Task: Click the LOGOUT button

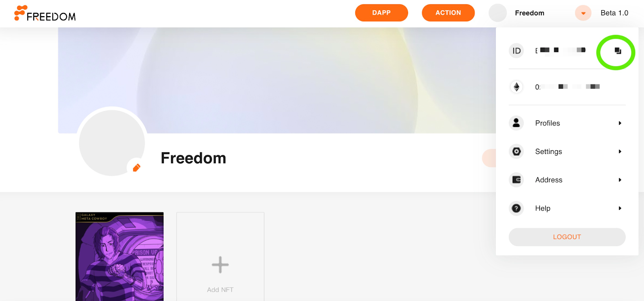Action: [x=567, y=237]
